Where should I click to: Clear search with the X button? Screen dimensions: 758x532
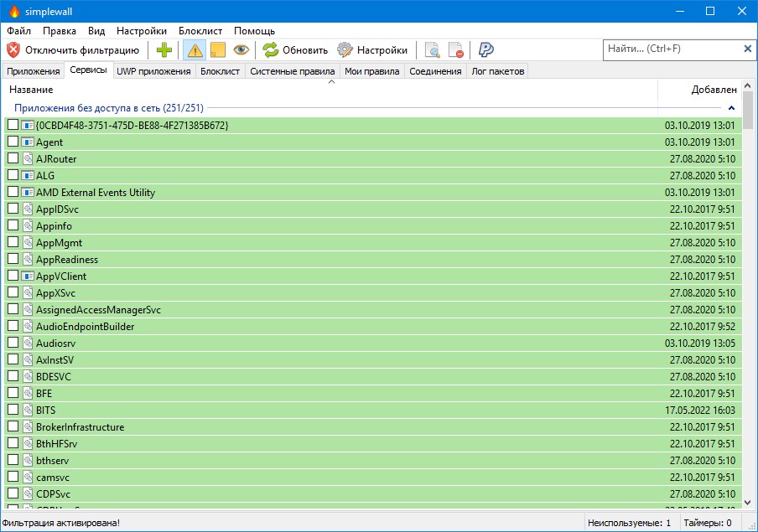pyautogui.click(x=747, y=49)
